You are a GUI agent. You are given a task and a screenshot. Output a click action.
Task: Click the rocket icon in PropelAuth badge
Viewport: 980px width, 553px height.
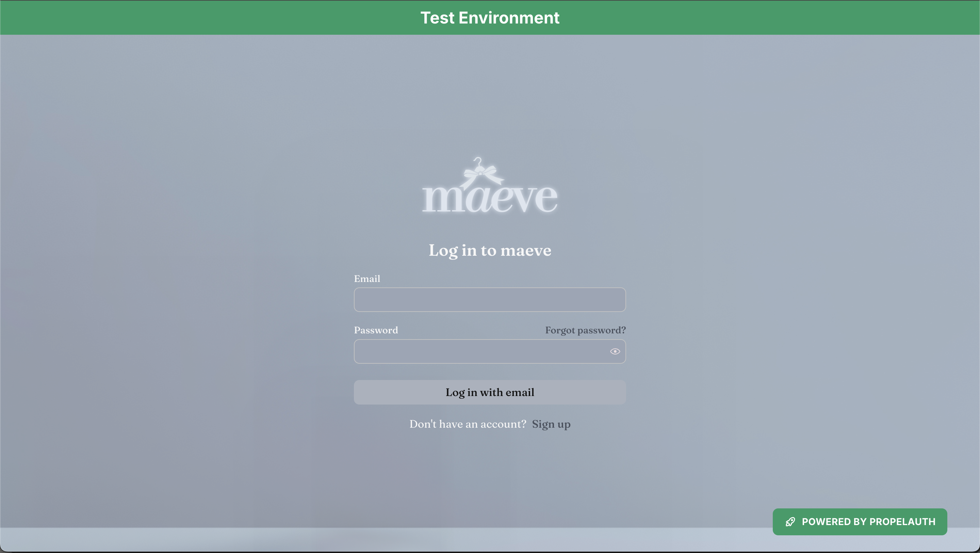click(x=790, y=521)
